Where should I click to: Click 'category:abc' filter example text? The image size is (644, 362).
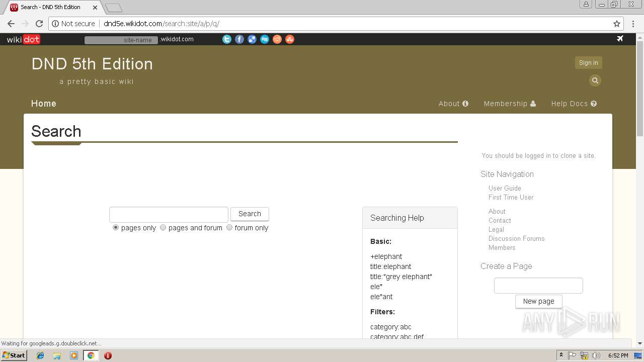[x=390, y=327]
